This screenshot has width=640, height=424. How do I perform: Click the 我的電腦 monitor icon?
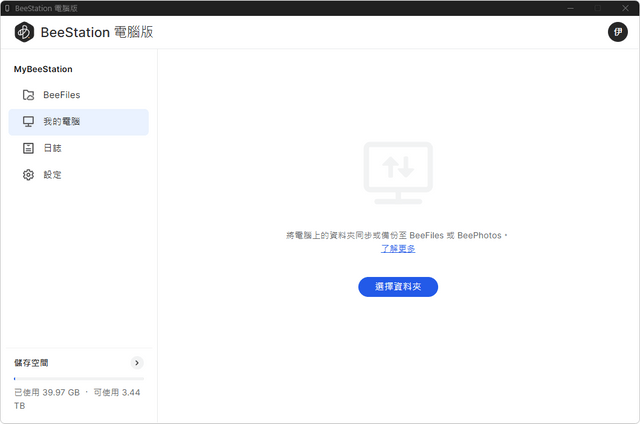tap(28, 122)
